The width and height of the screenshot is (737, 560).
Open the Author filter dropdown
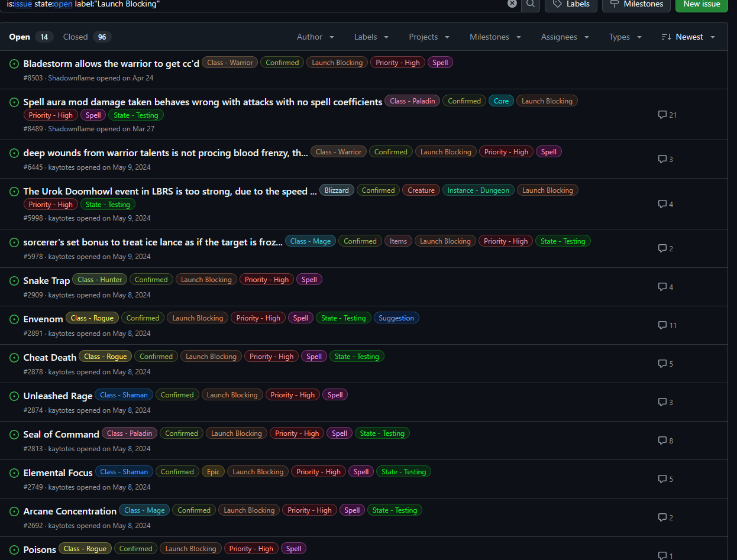(x=315, y=37)
